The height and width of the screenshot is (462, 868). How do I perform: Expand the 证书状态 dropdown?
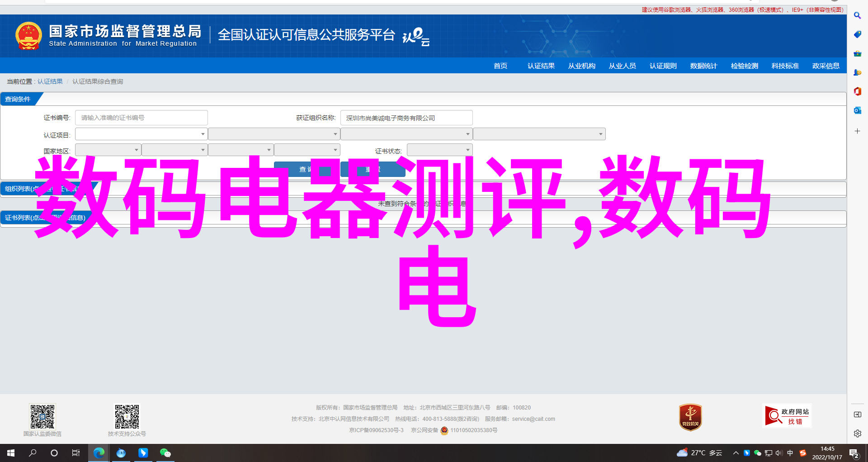440,150
